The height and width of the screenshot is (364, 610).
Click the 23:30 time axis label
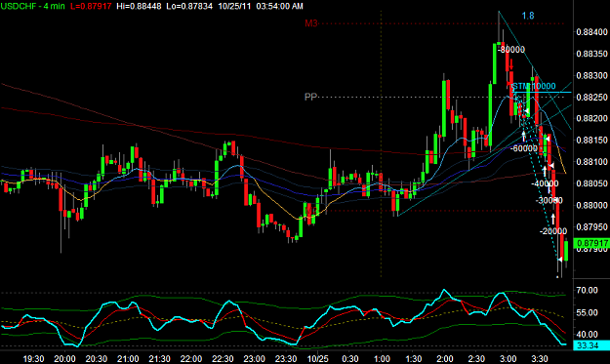(x=286, y=358)
